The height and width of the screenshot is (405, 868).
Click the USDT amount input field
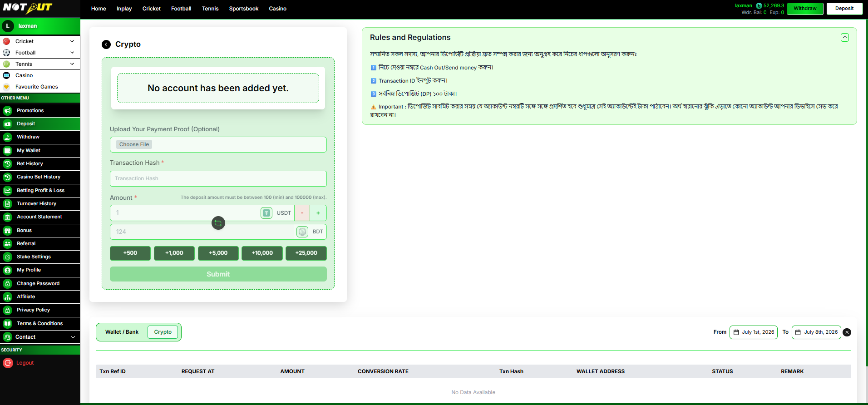[x=185, y=213]
